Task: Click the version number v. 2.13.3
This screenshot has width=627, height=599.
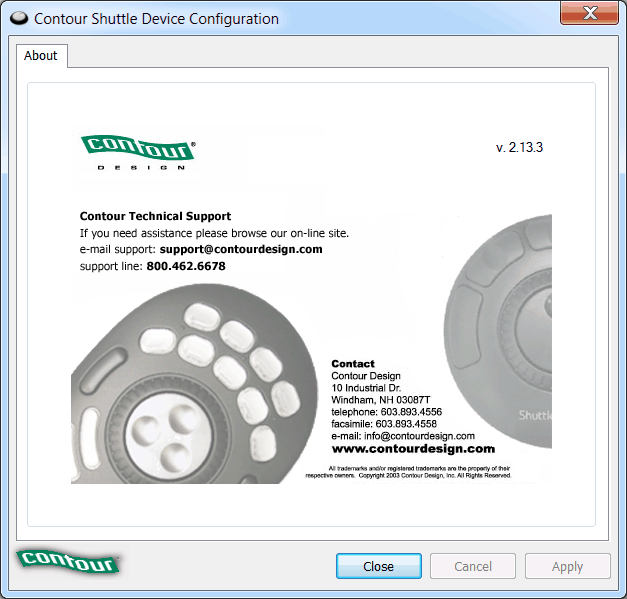Action: pos(519,148)
